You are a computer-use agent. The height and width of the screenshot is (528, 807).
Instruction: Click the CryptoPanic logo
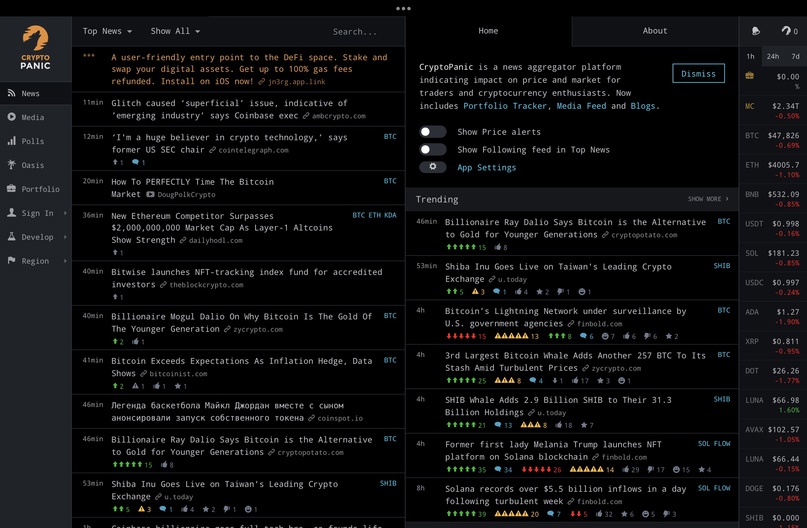(36, 48)
